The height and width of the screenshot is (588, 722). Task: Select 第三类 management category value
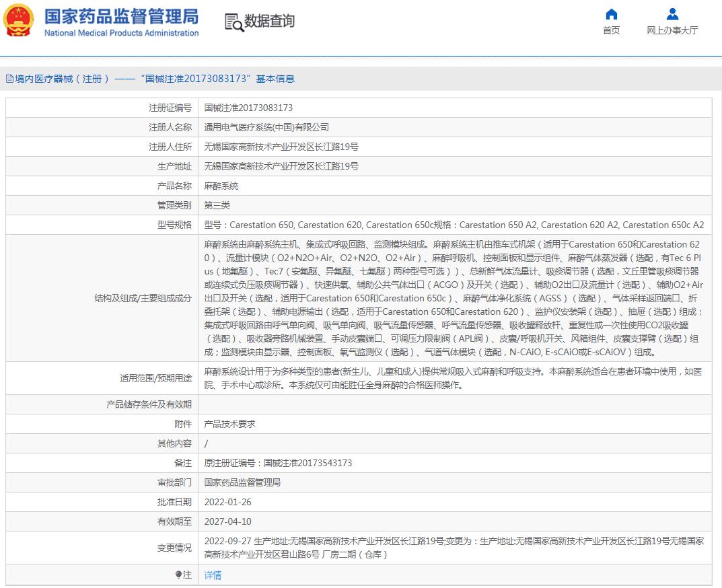[217, 205]
